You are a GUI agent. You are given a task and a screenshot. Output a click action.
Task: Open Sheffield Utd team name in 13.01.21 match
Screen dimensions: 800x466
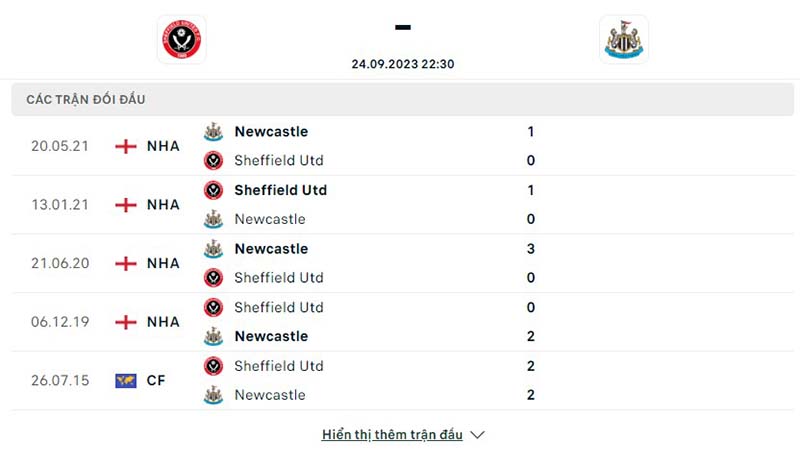point(280,190)
